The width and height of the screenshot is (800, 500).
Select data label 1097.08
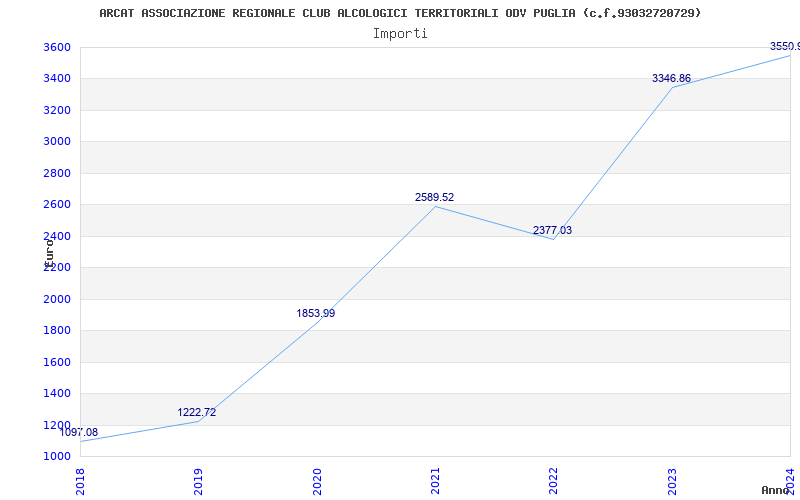[79, 433]
